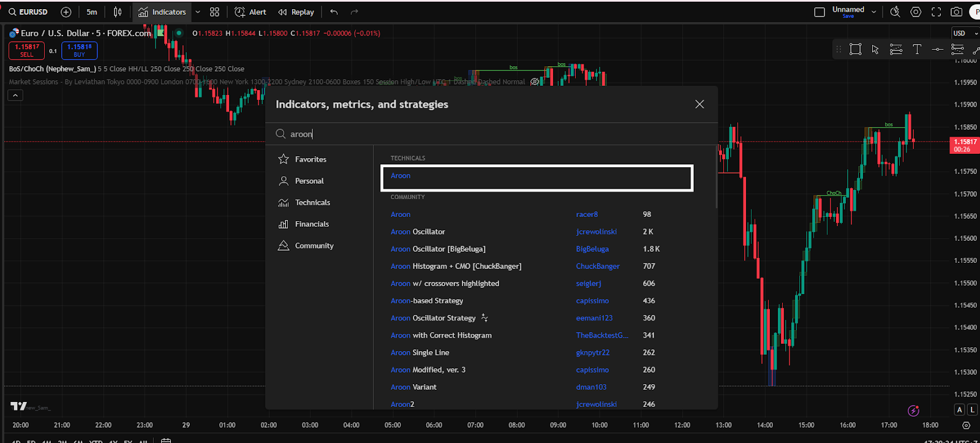Grab the drawing toolbar drag handle
This screenshot has width=980, height=443.
(839, 50)
